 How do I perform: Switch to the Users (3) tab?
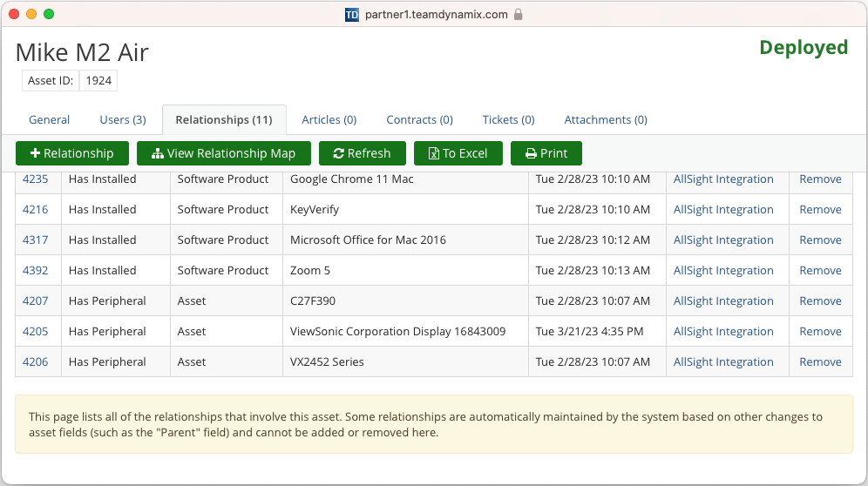123,119
